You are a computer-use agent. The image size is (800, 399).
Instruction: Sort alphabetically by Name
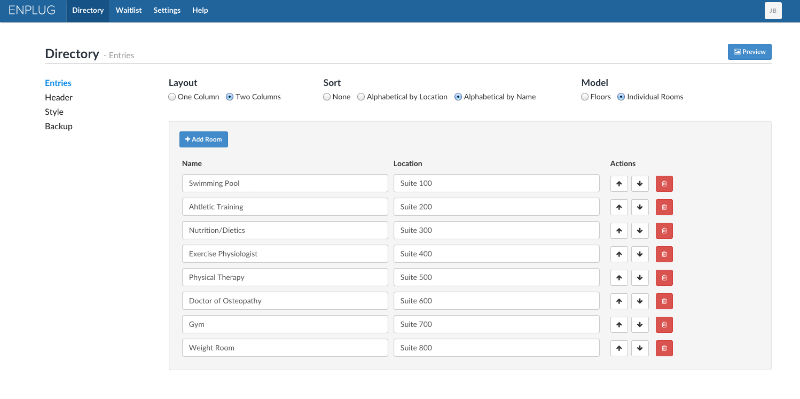point(458,97)
